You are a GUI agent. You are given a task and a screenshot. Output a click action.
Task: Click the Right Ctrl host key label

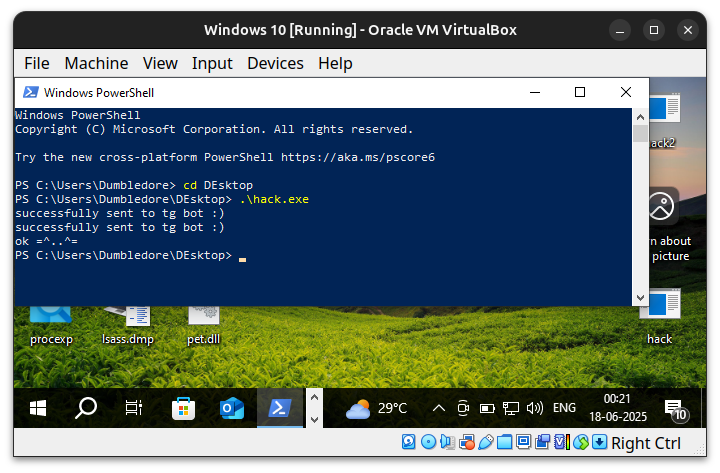646,443
